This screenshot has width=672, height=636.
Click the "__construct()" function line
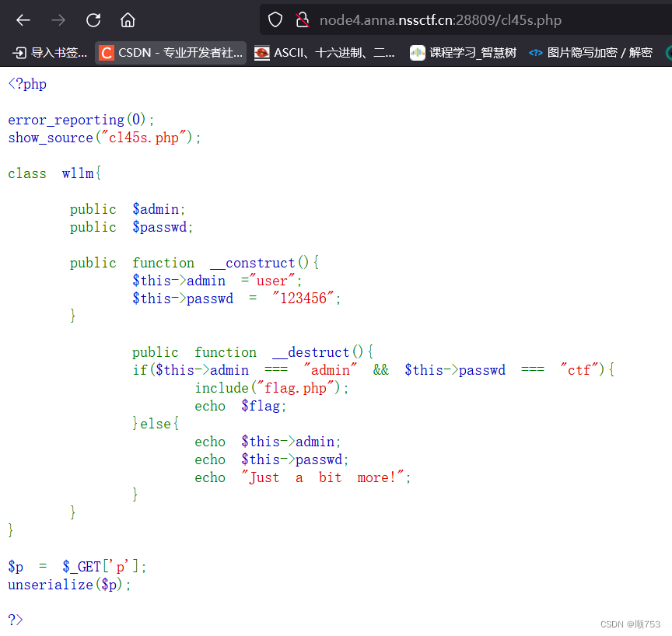194,263
